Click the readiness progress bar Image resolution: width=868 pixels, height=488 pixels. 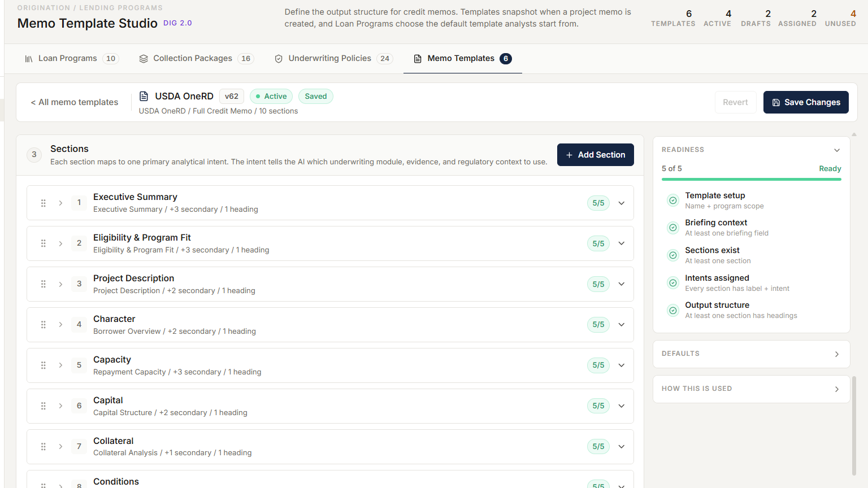752,179
